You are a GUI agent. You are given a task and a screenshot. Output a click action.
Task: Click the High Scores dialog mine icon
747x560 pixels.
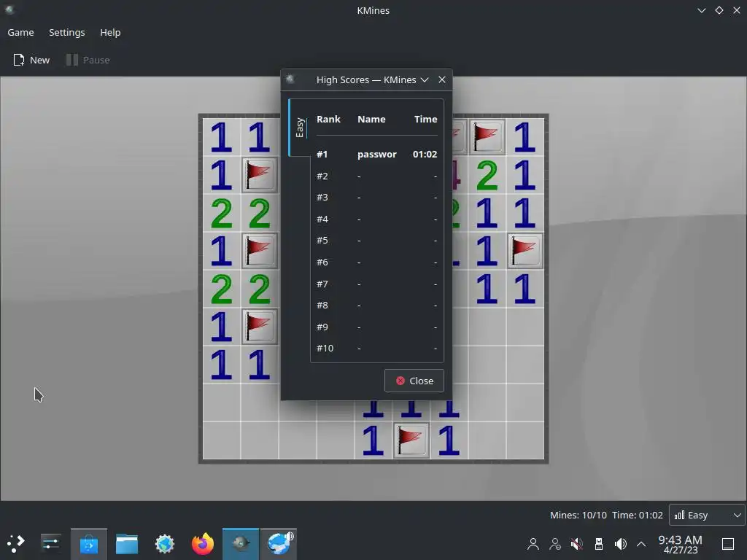coord(290,79)
